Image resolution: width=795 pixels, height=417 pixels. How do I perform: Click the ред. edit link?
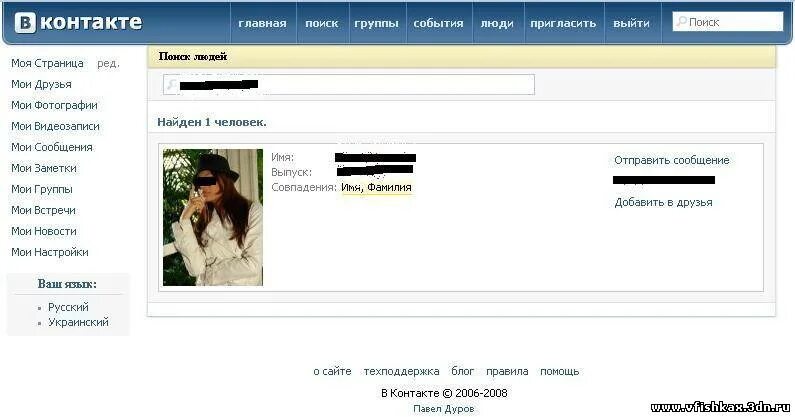tap(109, 63)
